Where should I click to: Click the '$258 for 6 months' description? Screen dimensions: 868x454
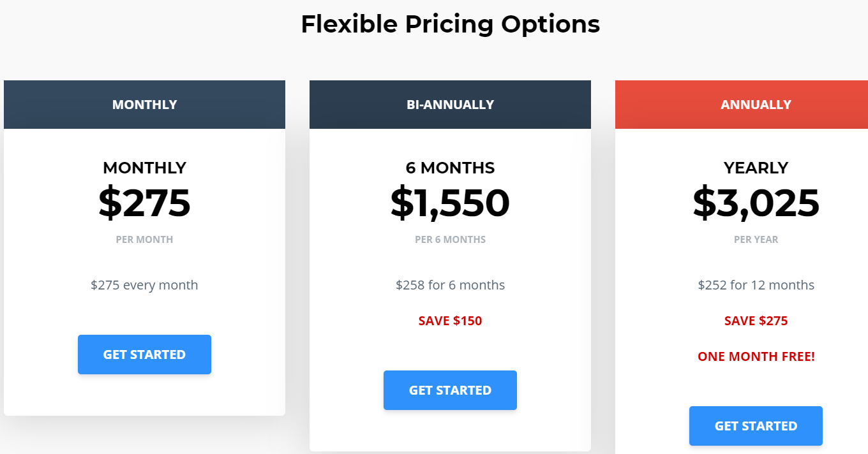coord(450,285)
